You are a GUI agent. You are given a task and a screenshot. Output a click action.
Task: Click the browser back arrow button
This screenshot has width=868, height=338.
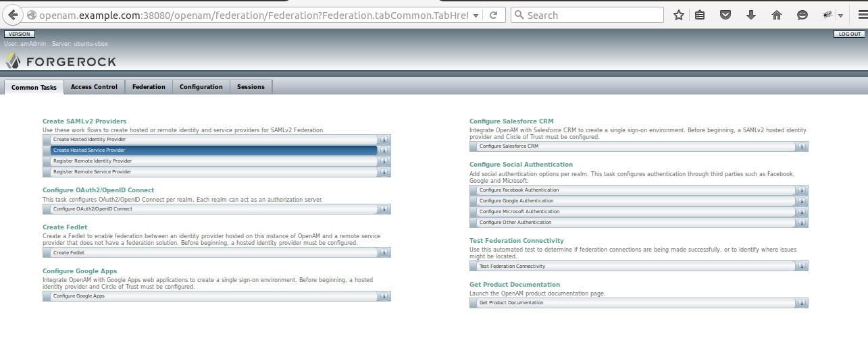(12, 15)
